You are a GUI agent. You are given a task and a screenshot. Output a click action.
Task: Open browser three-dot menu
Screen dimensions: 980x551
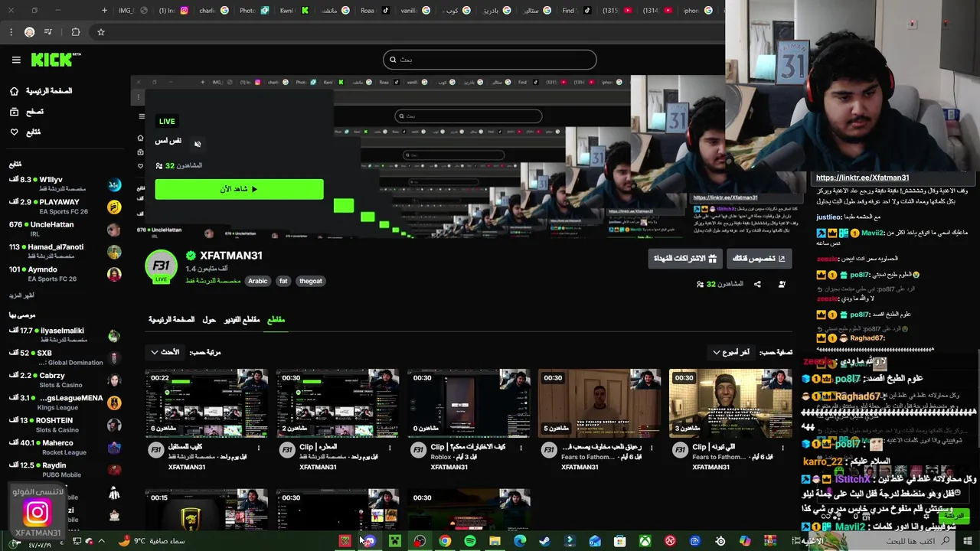tap(11, 32)
